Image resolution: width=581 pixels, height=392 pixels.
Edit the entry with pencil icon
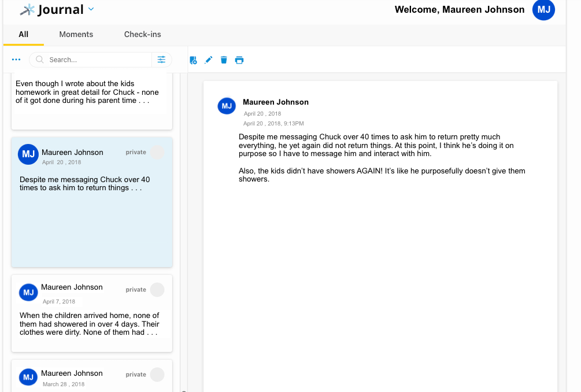209,60
